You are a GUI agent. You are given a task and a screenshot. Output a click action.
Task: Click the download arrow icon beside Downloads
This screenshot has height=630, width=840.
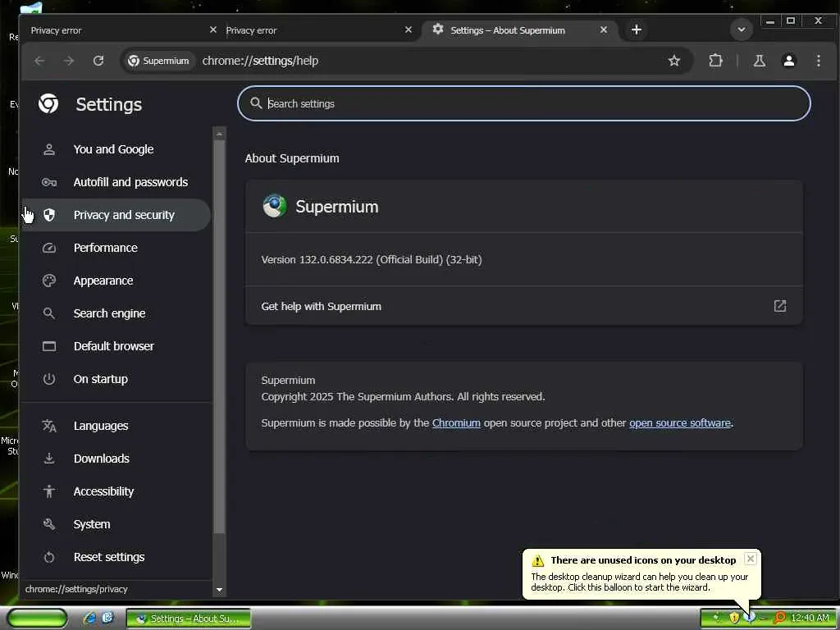coord(48,459)
